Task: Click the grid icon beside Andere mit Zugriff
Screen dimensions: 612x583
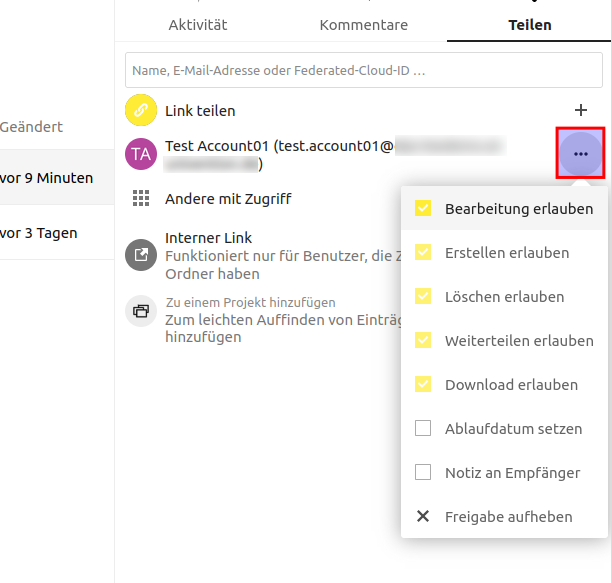Action: [x=141, y=198]
